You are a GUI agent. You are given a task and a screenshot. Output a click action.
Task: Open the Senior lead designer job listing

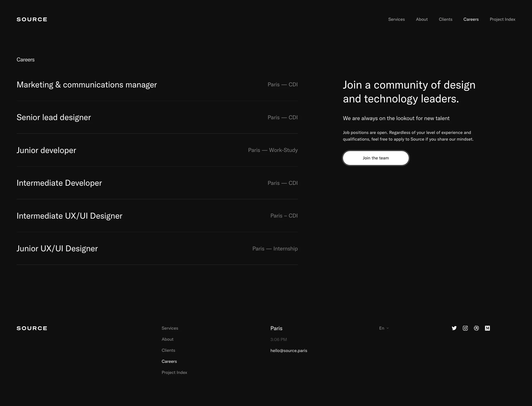pyautogui.click(x=54, y=117)
